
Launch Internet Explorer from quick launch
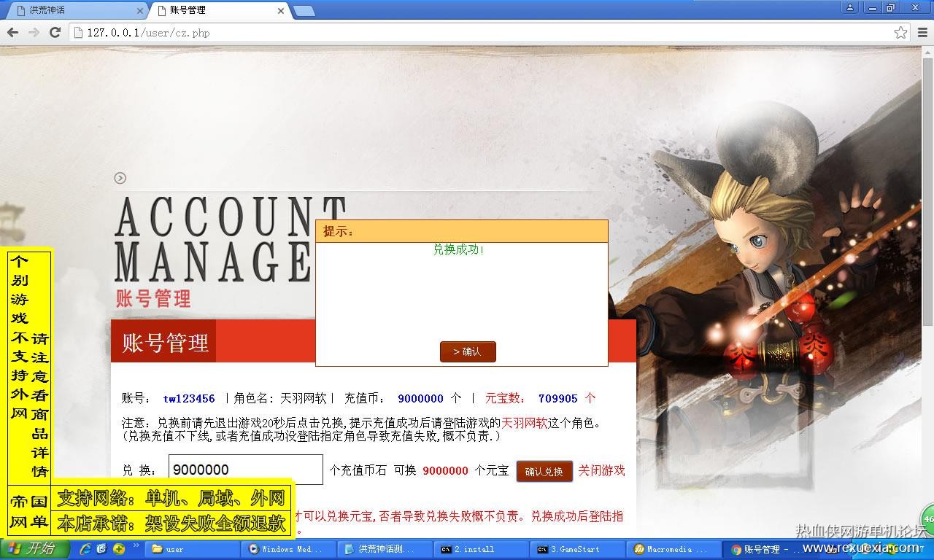(x=85, y=549)
